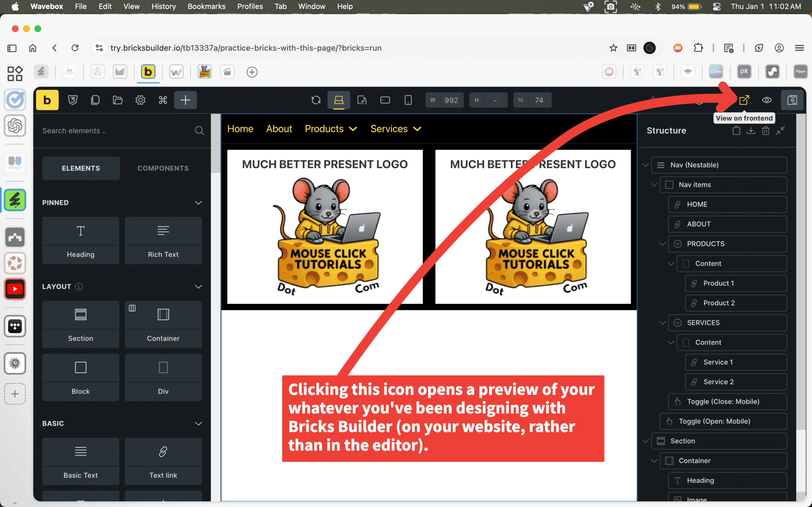This screenshot has height=507, width=812.
Task: Collapse the PINNED elements group
Action: [198, 202]
